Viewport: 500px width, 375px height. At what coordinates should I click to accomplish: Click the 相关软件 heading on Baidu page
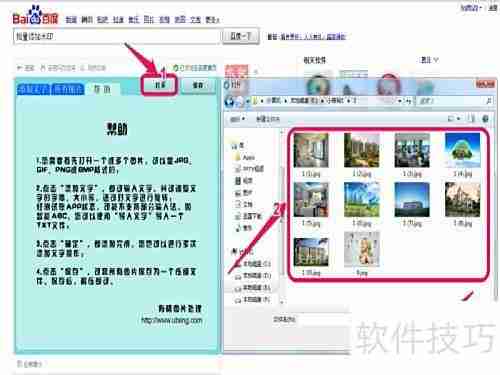pos(314,60)
